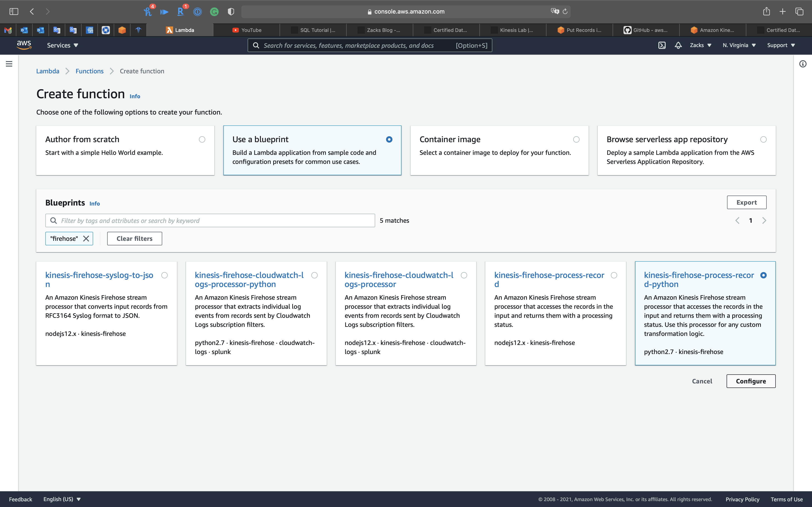The image size is (812, 507).
Task: Click the Safari share icon
Action: click(766, 11)
